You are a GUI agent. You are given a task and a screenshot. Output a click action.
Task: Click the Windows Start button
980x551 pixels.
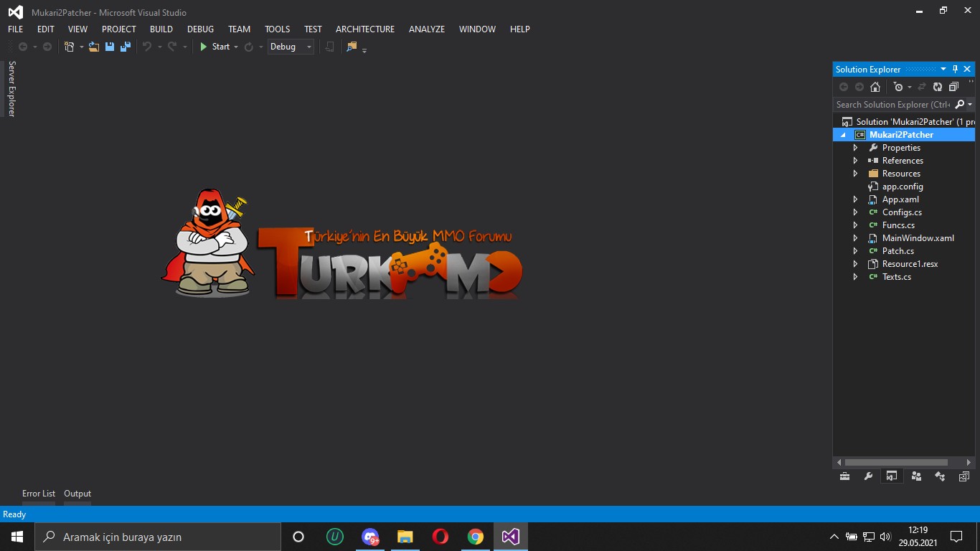pos(17,537)
